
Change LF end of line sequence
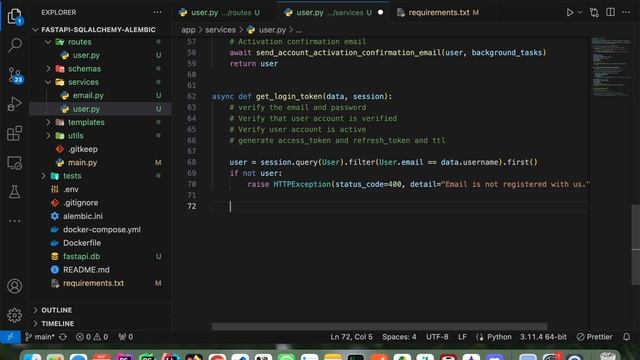[462, 337]
